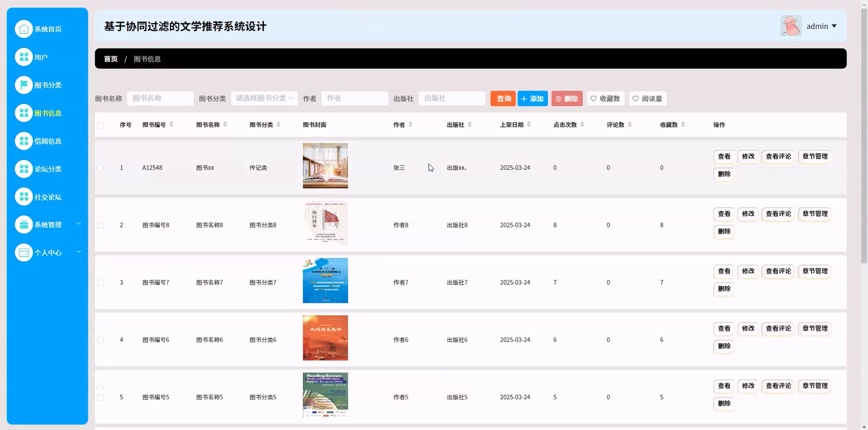Click the 图书名称 search input field

(x=160, y=98)
